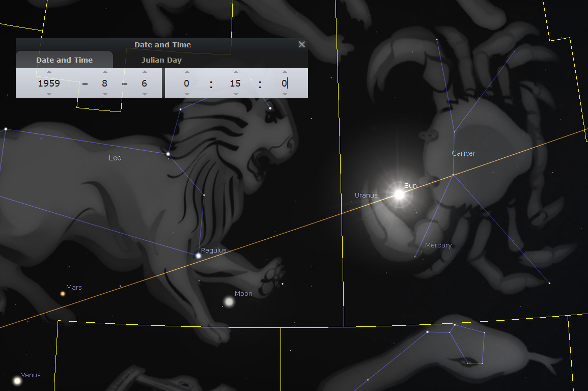The image size is (588, 391).
Task: Click the hour field showing 0
Action: (186, 83)
